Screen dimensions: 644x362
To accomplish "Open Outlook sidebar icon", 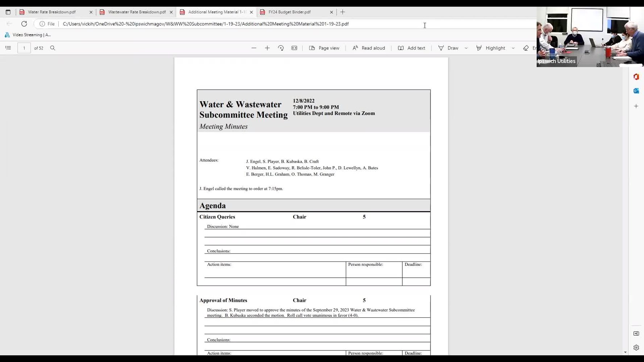I will [x=636, y=91].
